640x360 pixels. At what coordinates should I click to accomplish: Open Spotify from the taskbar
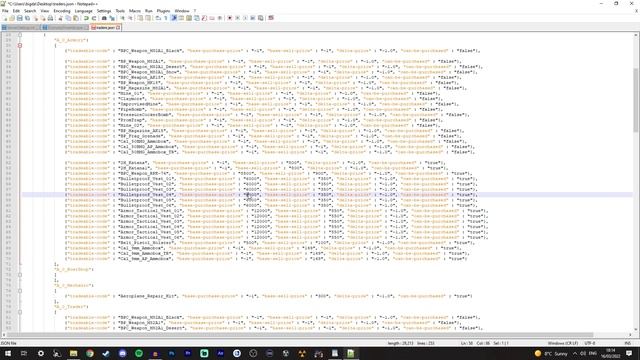click(x=139, y=353)
